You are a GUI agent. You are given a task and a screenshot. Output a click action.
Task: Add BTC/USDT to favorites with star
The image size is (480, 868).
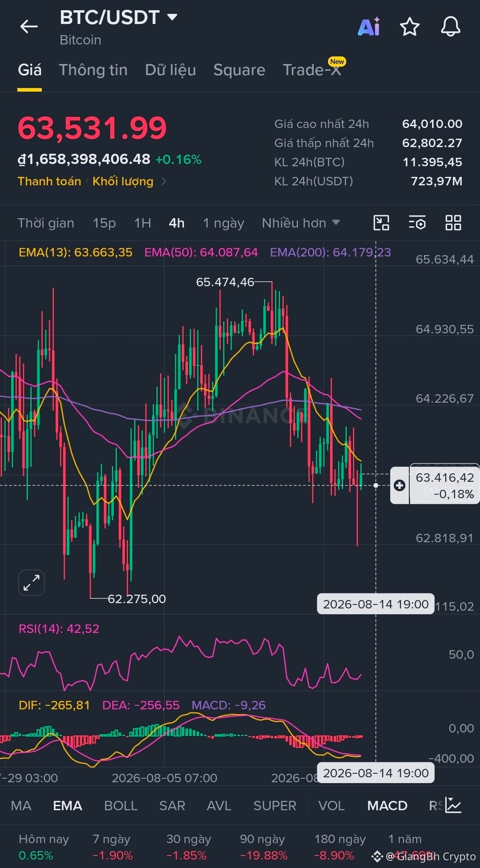click(x=409, y=27)
